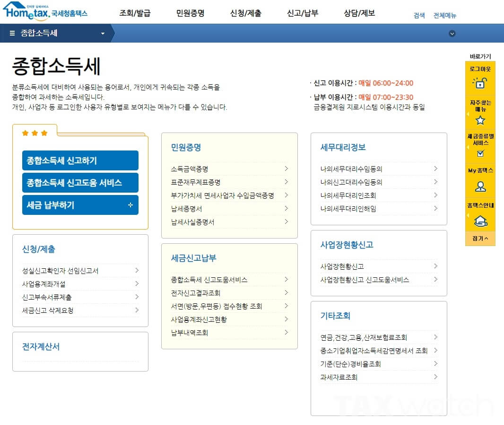Open 세금종류별 서비스 checkmark icon
Image resolution: width=504 pixels, height=425 pixels.
click(480, 154)
